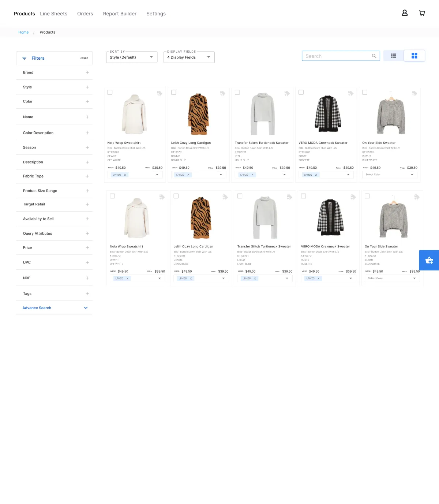Click tag icon on bottom-row Transfer Stitch Turtleneck Sweater

point(289,197)
